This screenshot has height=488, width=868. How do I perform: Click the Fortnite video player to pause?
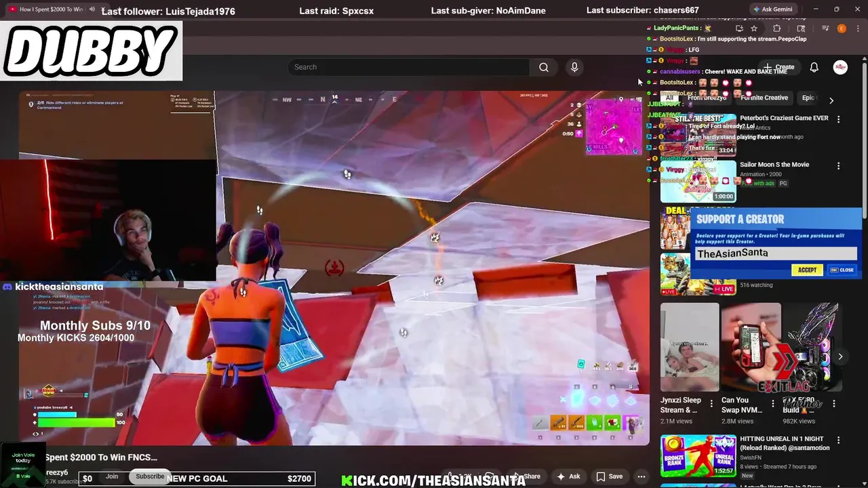pyautogui.click(x=334, y=268)
